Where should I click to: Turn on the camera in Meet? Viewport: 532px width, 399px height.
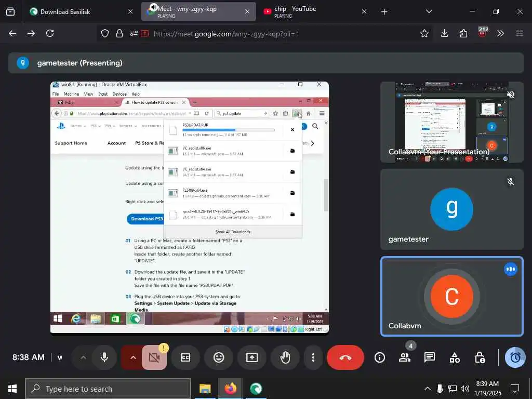click(154, 357)
